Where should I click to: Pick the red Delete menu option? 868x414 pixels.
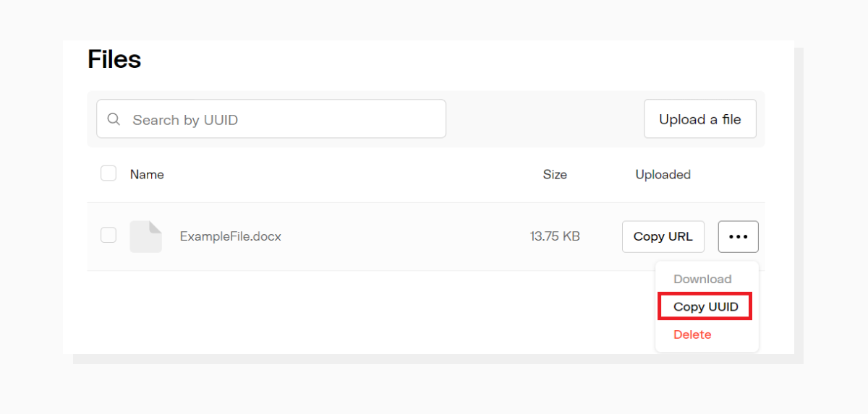[692, 335]
